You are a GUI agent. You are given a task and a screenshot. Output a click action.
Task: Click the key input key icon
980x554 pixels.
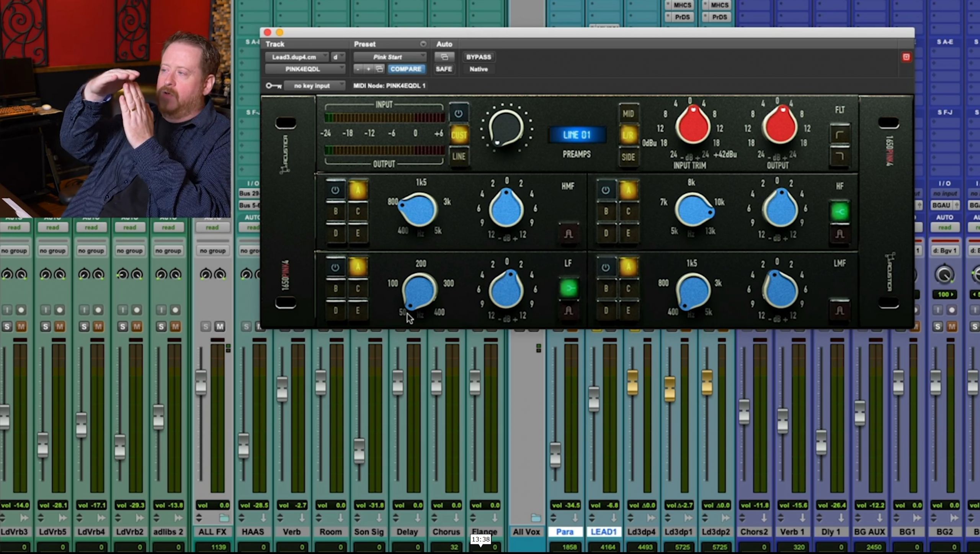[x=274, y=86]
